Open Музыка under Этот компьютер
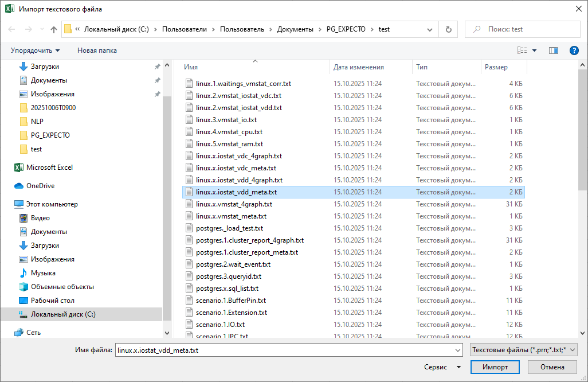Image resolution: width=588 pixels, height=382 pixels. point(43,273)
